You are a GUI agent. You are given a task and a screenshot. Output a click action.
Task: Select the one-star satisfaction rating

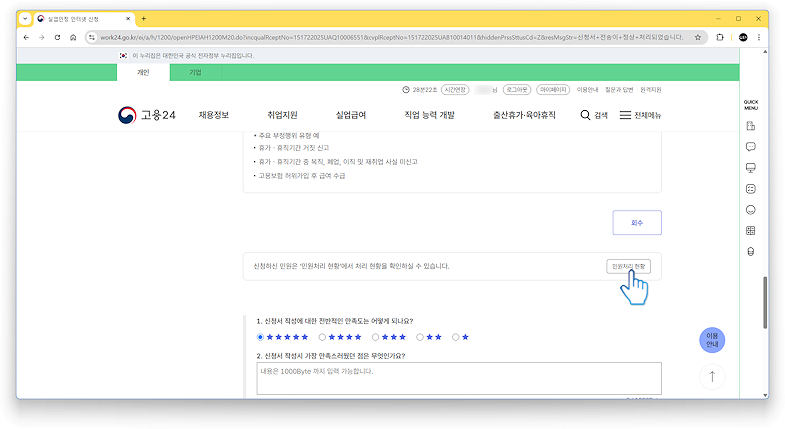point(456,337)
